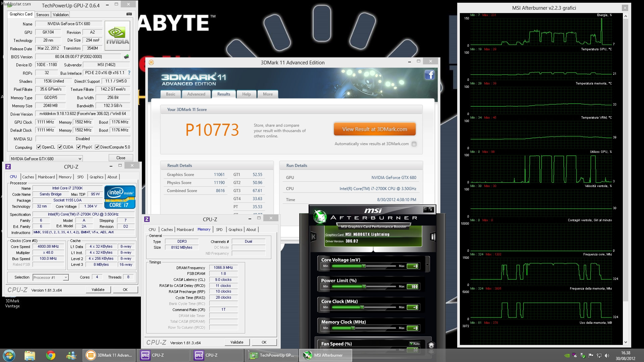
Task: Click the Afterburner graph scrollbar down arrow
Action: pos(626,342)
